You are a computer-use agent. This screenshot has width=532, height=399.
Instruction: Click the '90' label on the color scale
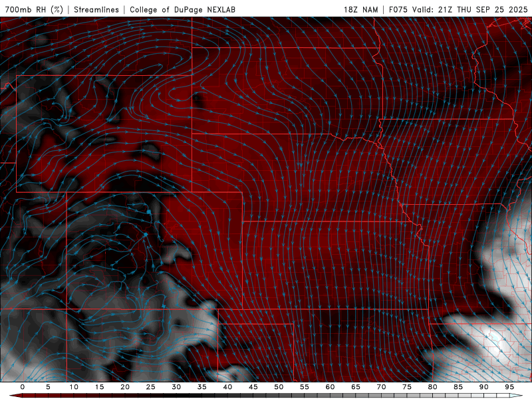(x=483, y=387)
